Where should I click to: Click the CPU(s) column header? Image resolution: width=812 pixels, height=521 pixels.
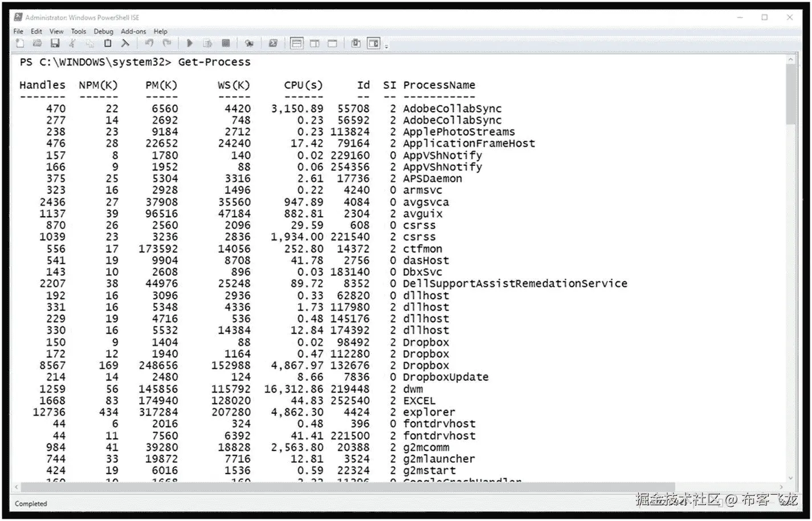303,85
